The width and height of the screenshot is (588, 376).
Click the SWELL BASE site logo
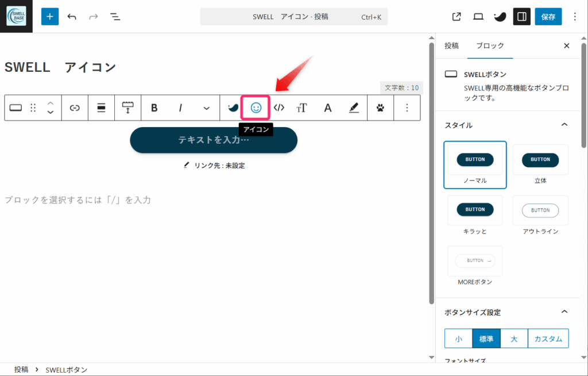[16, 16]
